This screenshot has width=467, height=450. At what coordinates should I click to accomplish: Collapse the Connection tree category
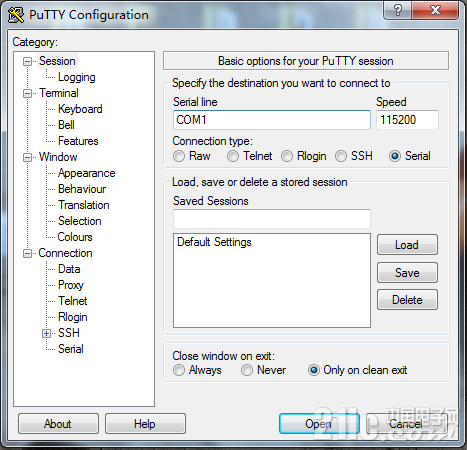(x=27, y=254)
